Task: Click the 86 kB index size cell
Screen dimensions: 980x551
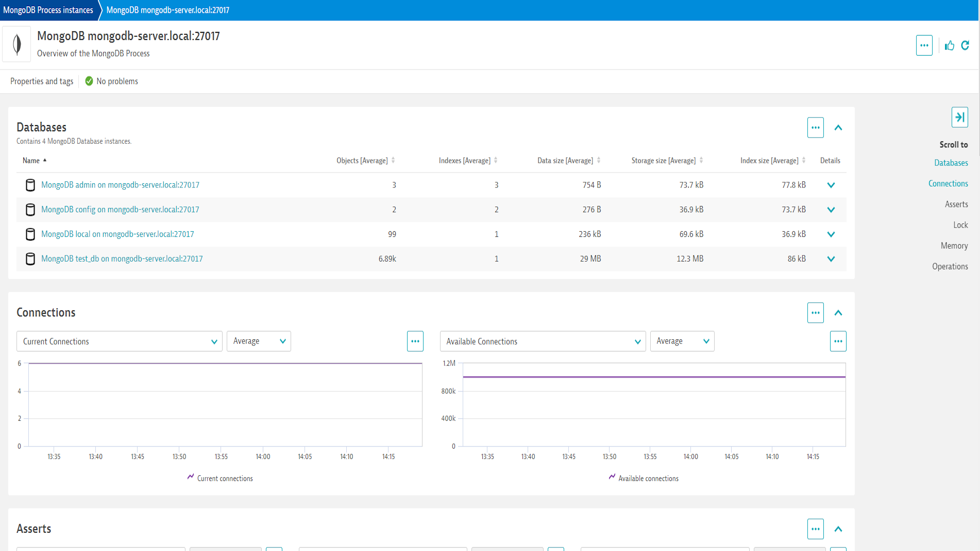Action: (x=797, y=259)
